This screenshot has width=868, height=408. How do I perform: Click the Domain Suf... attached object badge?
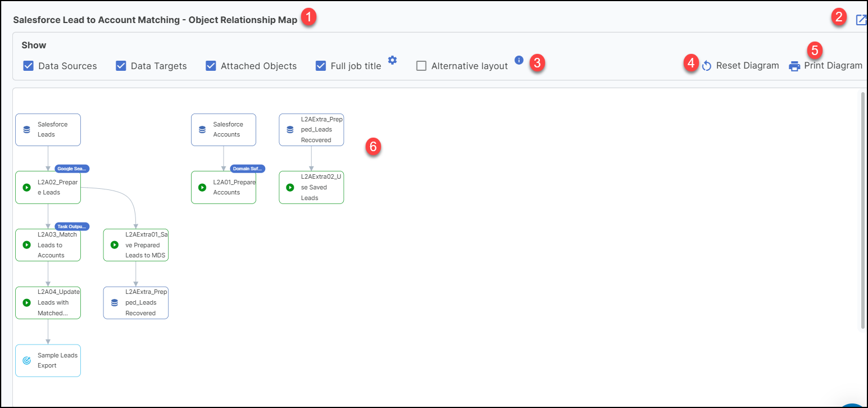pyautogui.click(x=247, y=169)
